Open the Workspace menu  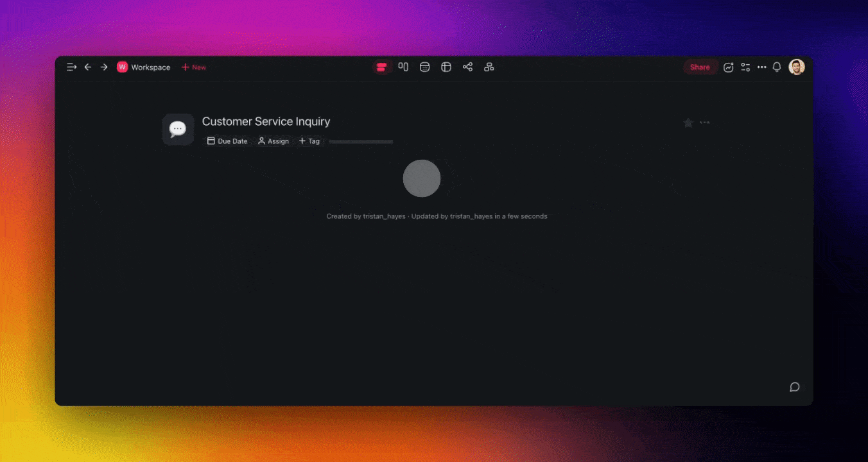(143, 67)
